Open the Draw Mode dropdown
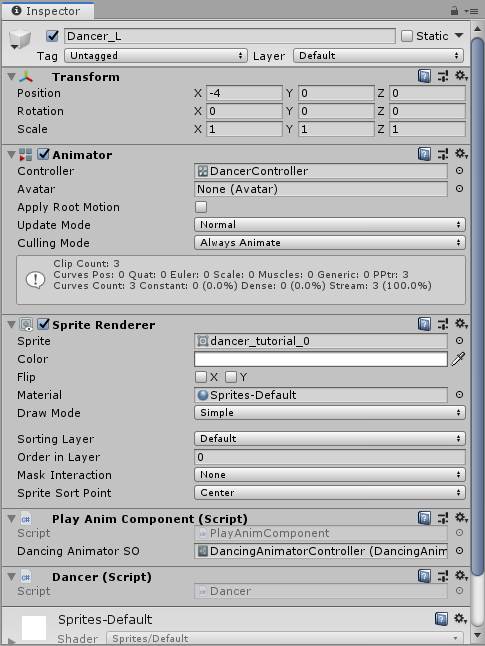This screenshot has height=646, width=485. click(330, 413)
